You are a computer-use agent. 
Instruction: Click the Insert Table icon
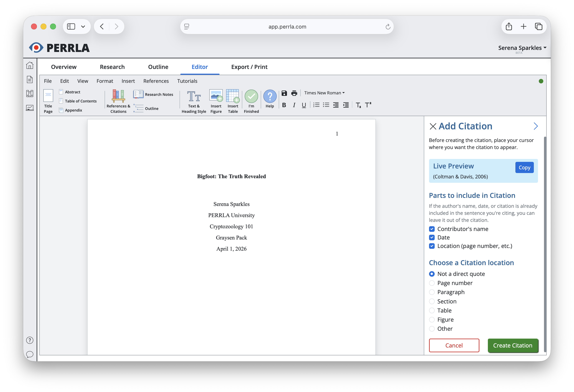coord(233,96)
